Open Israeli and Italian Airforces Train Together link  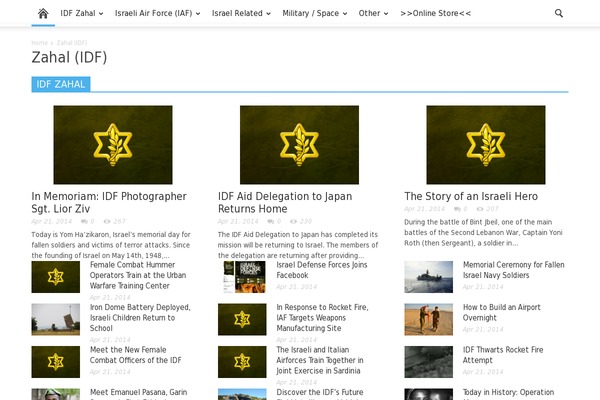coord(320,360)
